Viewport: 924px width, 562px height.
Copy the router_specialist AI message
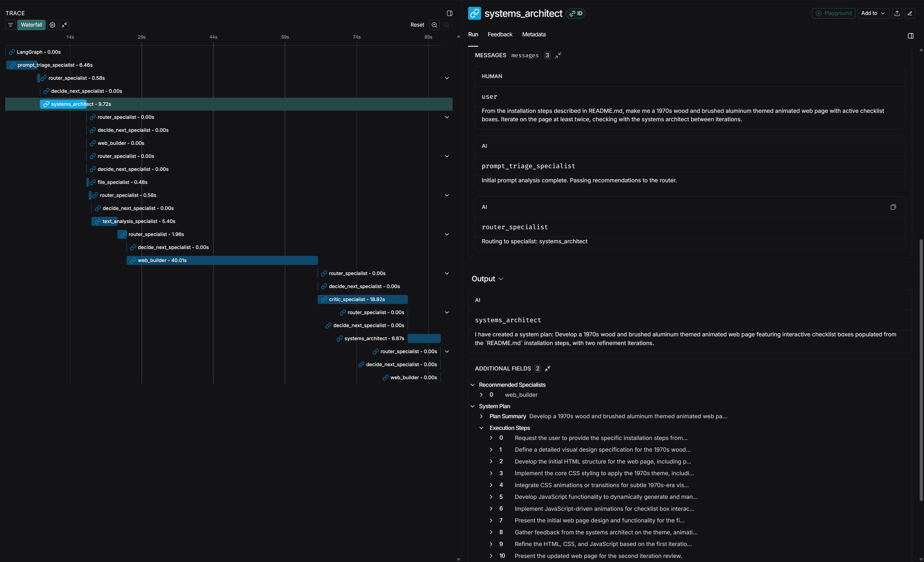[893, 207]
